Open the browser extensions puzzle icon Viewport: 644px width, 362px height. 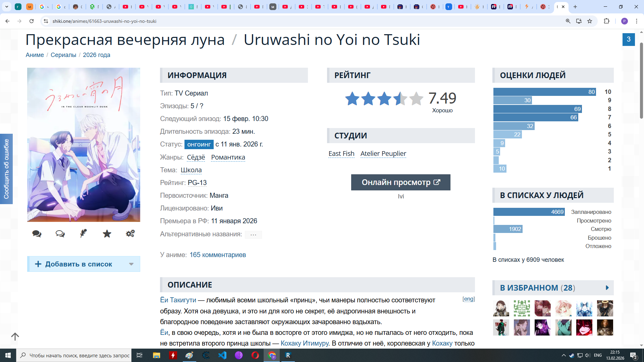606,21
